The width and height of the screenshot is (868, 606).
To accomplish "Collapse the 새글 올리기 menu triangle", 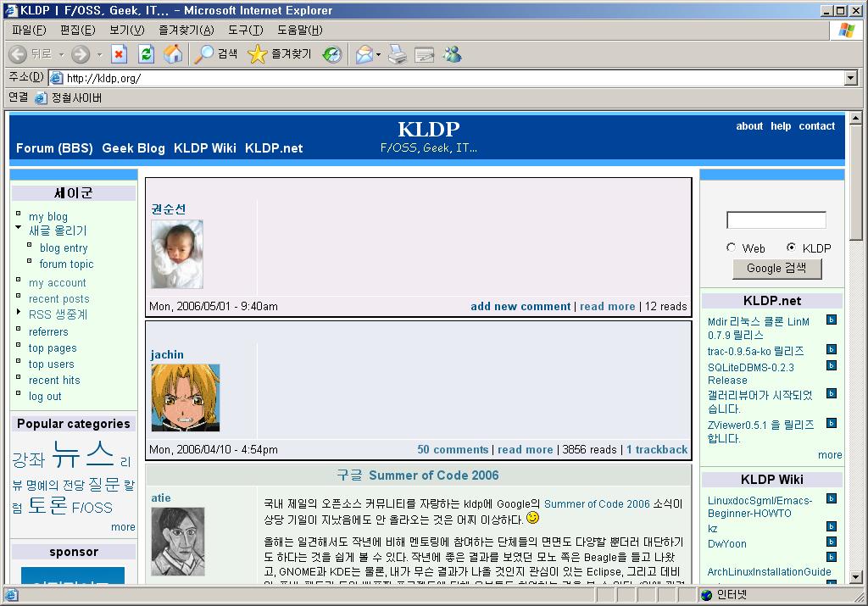I will (x=19, y=227).
